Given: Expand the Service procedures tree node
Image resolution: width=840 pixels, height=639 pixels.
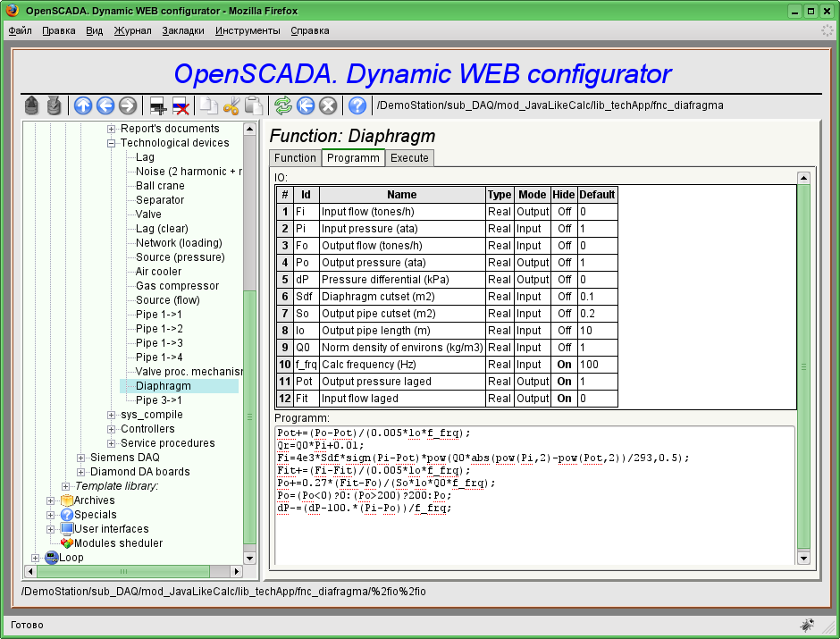Looking at the screenshot, I should point(111,443).
